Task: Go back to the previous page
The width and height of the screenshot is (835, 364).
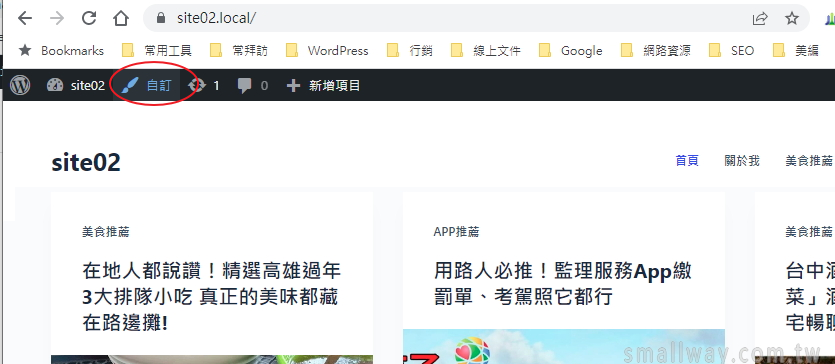Action: tap(24, 18)
